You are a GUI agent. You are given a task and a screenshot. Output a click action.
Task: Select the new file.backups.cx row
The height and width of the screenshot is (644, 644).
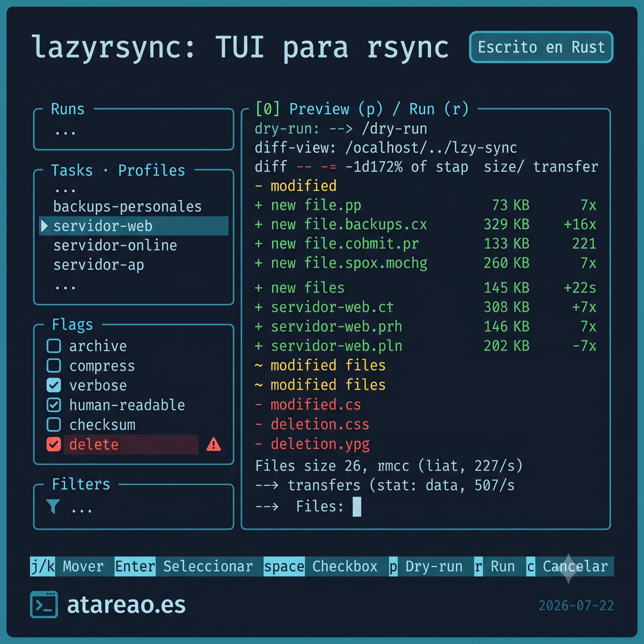pyautogui.click(x=425, y=224)
